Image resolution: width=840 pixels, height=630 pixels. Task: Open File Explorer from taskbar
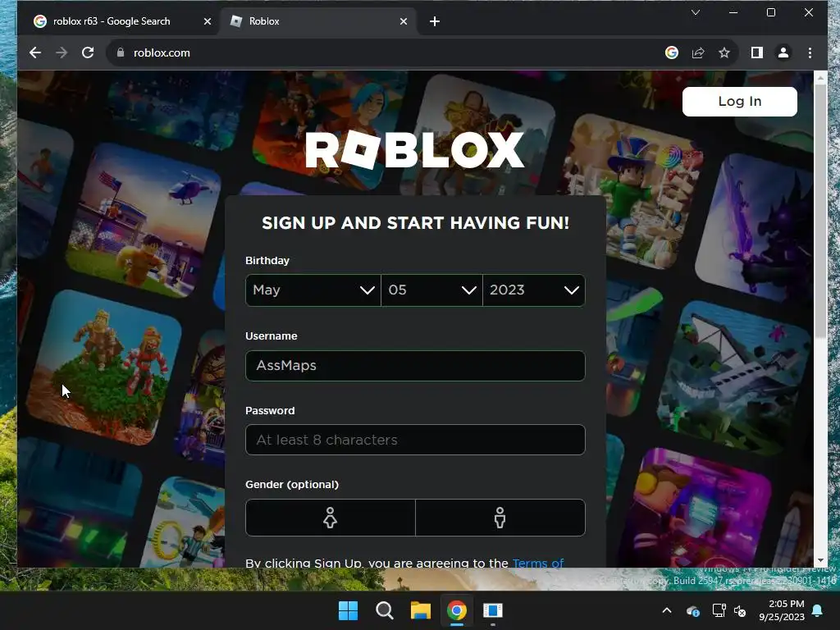point(421,610)
